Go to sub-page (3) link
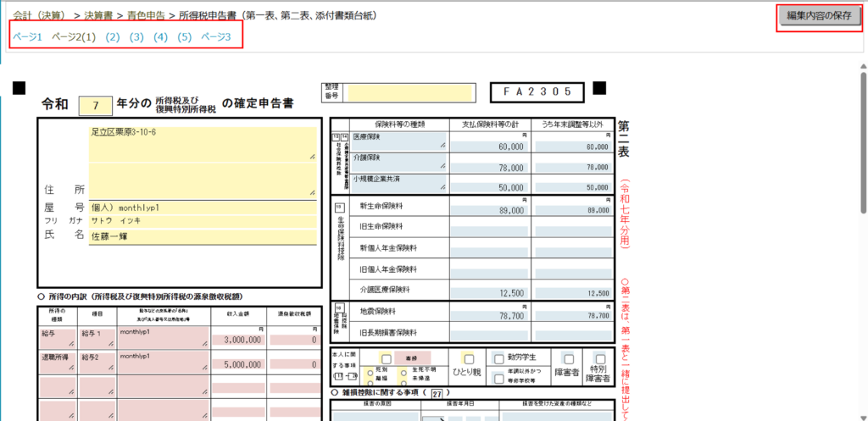The image size is (868, 421). pyautogui.click(x=136, y=37)
